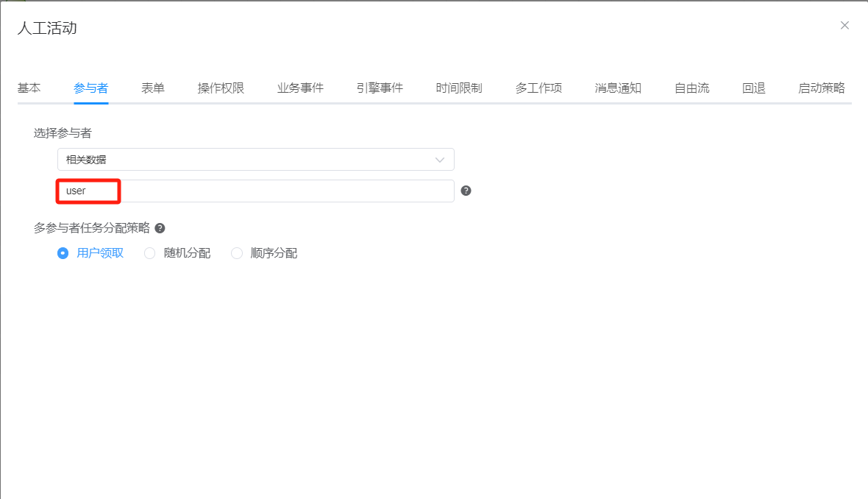Open the 引擎事件 tab
868x499 pixels.
380,87
